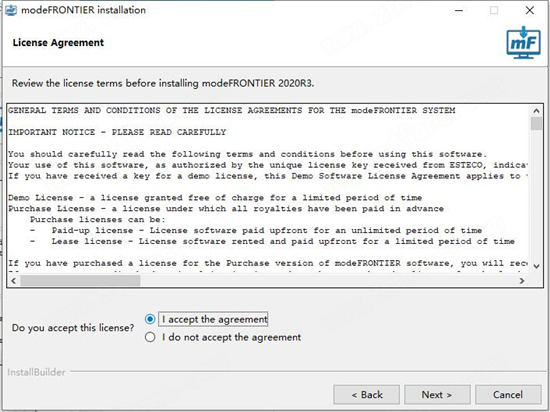The height and width of the screenshot is (412, 550).
Task: Choose I do not accept the agreement
Action: 150,337
